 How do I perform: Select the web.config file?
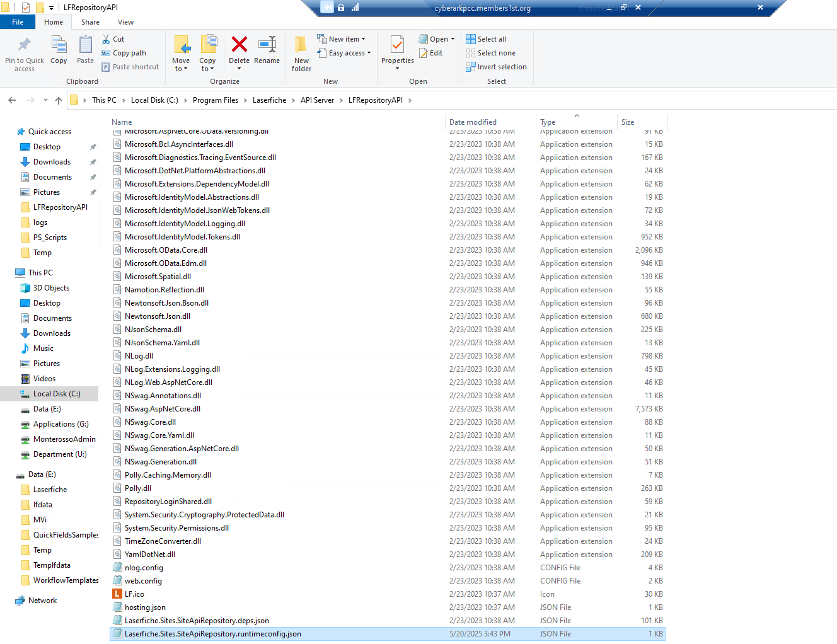click(388, 581)
